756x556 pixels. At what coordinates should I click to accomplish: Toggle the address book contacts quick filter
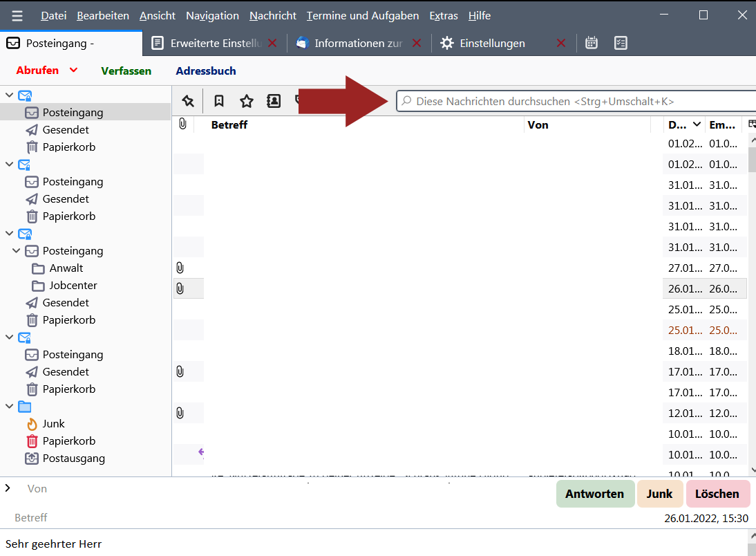click(x=274, y=101)
